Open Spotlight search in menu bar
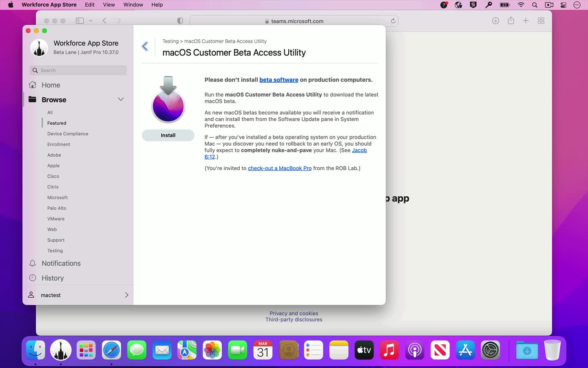Image resolution: width=588 pixels, height=368 pixels. (535, 5)
